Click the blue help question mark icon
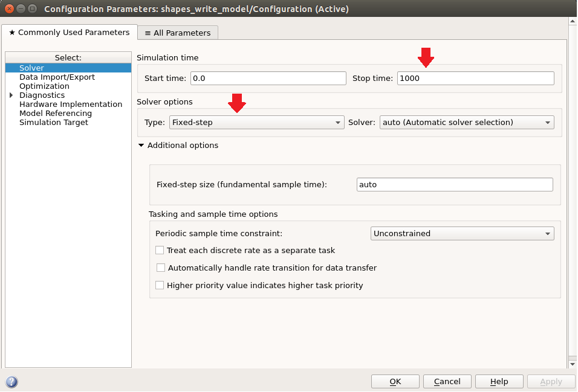Screen dimensions: 578x392 [x=11, y=382]
